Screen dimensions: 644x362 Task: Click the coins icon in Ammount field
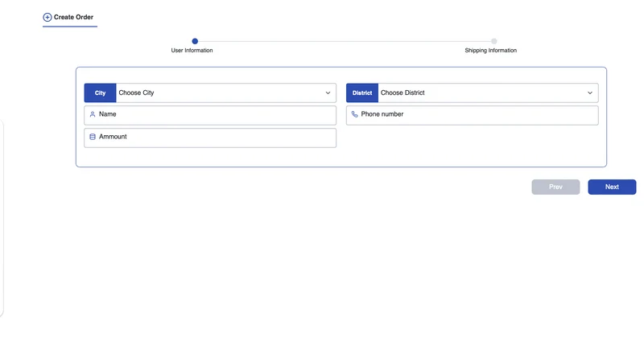click(x=93, y=137)
